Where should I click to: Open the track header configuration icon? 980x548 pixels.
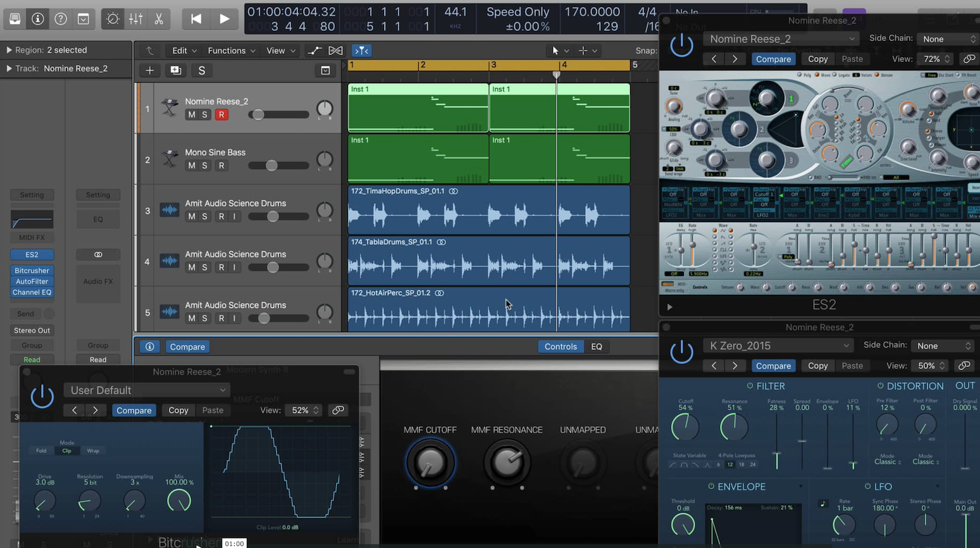click(325, 70)
